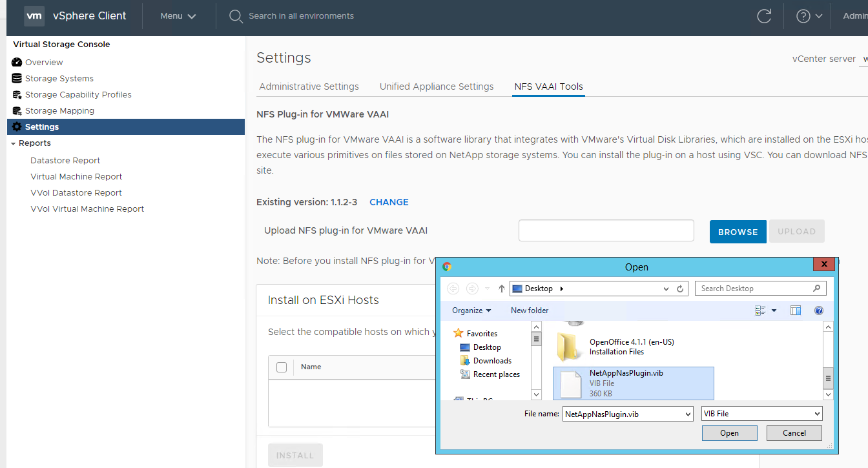Click the Open dialog help icon
This screenshot has width=868, height=468.
tap(818, 310)
